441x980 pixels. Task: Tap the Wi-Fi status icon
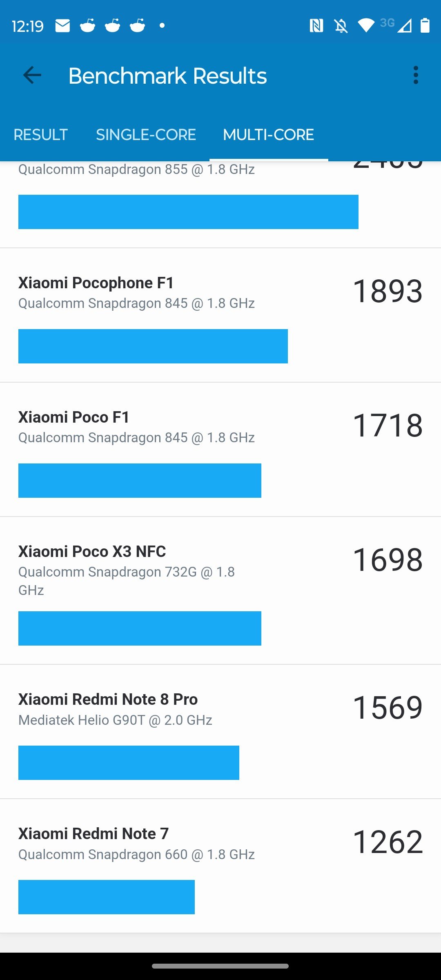click(366, 26)
